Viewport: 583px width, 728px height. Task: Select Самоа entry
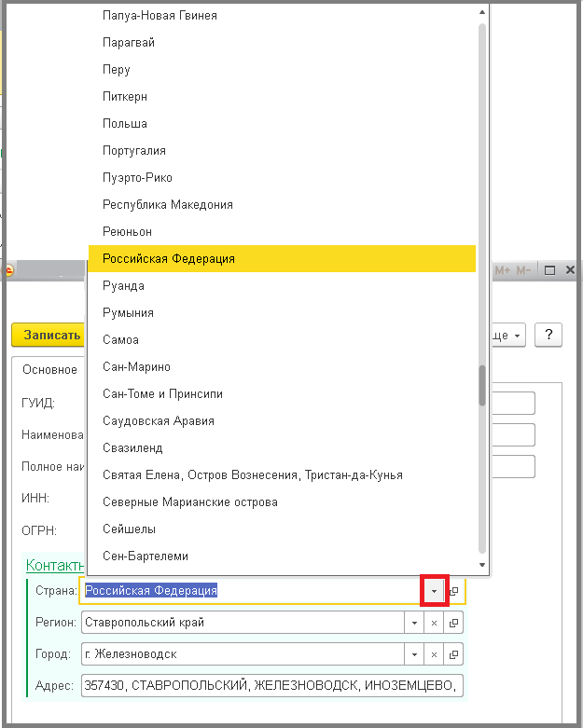pos(282,339)
